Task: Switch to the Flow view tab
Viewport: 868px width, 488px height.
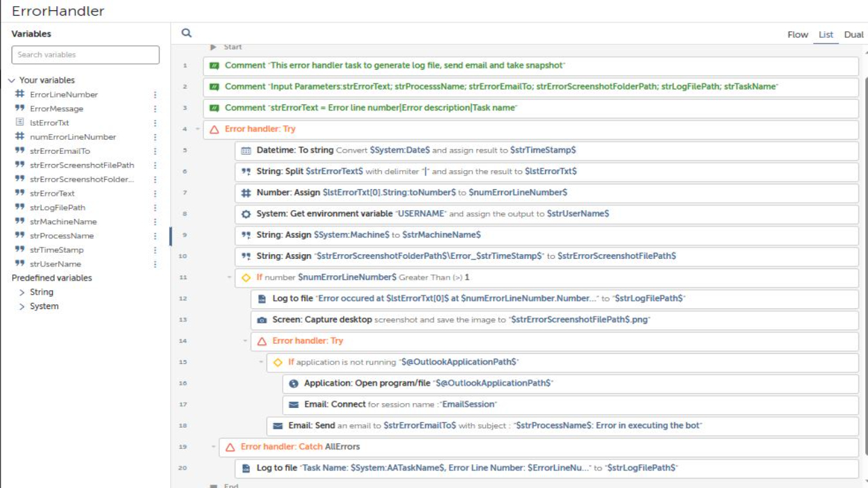Action: (797, 35)
